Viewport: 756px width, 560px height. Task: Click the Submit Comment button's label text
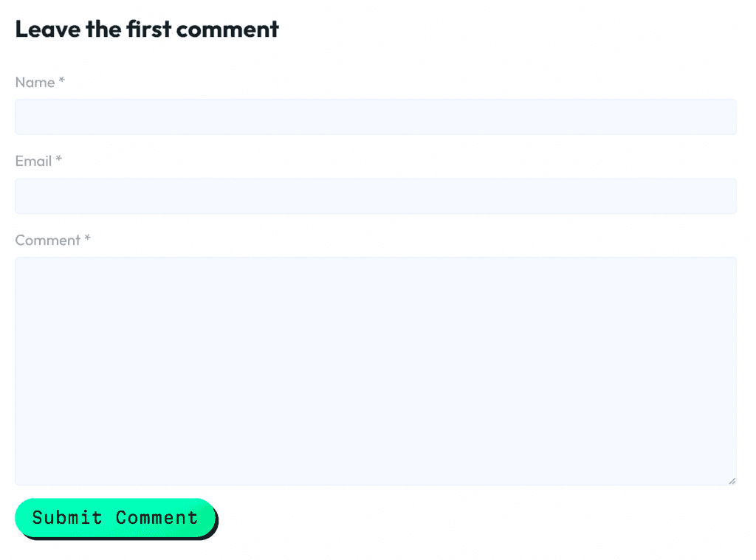[x=114, y=518]
